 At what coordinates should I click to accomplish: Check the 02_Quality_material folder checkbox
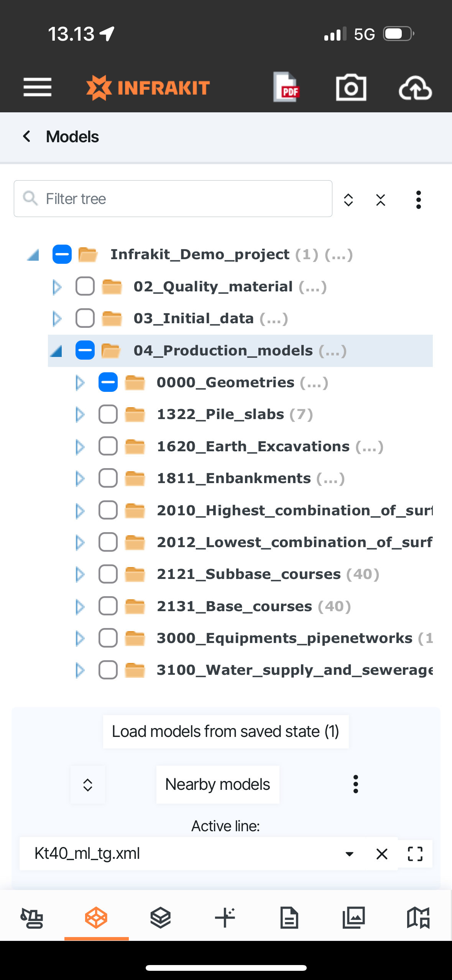pos(85,286)
